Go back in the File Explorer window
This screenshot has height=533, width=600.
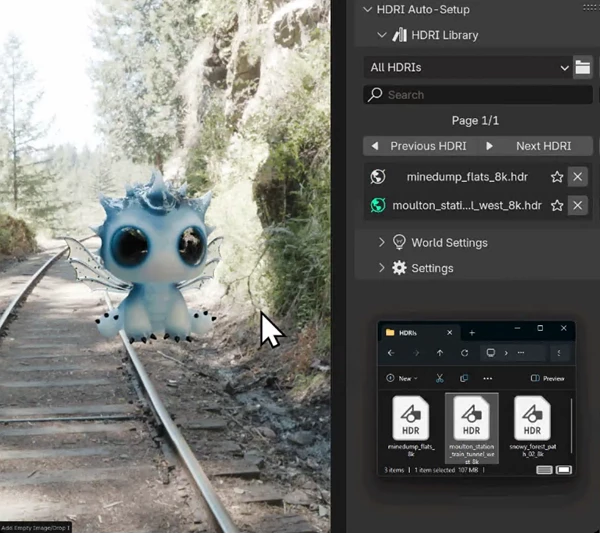click(x=391, y=353)
